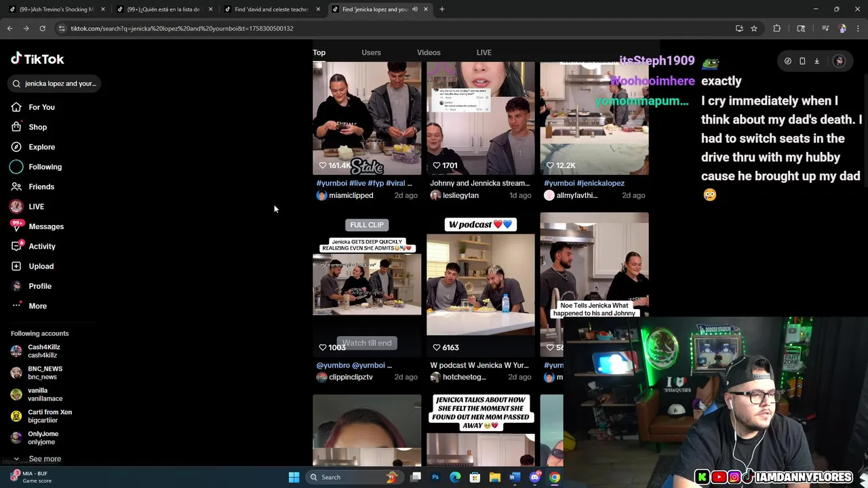Open video about Jenicka's mom passing

pyautogui.click(x=481, y=430)
